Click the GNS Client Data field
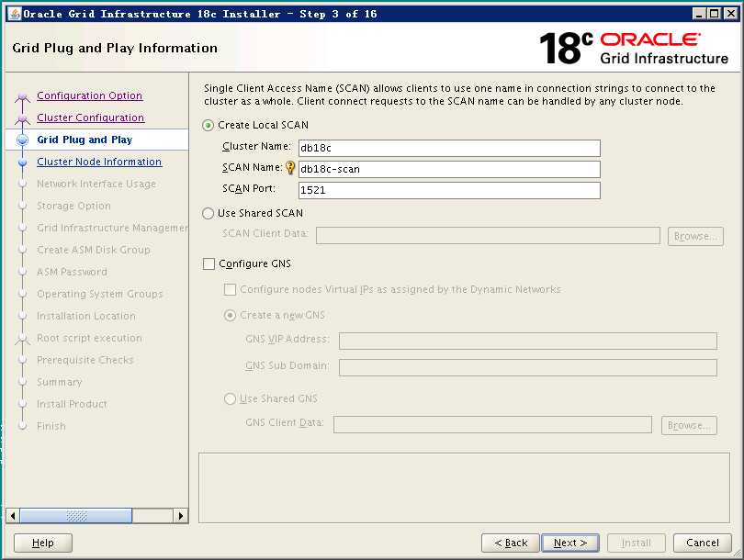The width and height of the screenshot is (744, 560). tap(492, 424)
